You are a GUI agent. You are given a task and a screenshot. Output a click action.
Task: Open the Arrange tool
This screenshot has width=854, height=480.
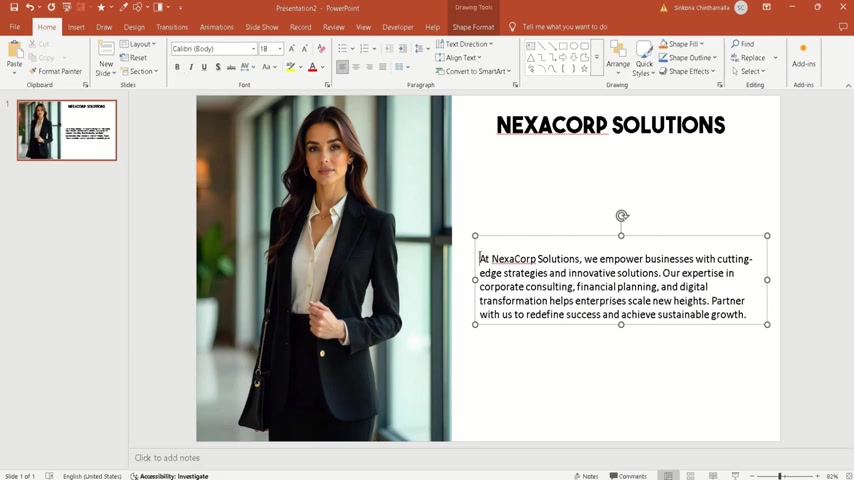617,56
